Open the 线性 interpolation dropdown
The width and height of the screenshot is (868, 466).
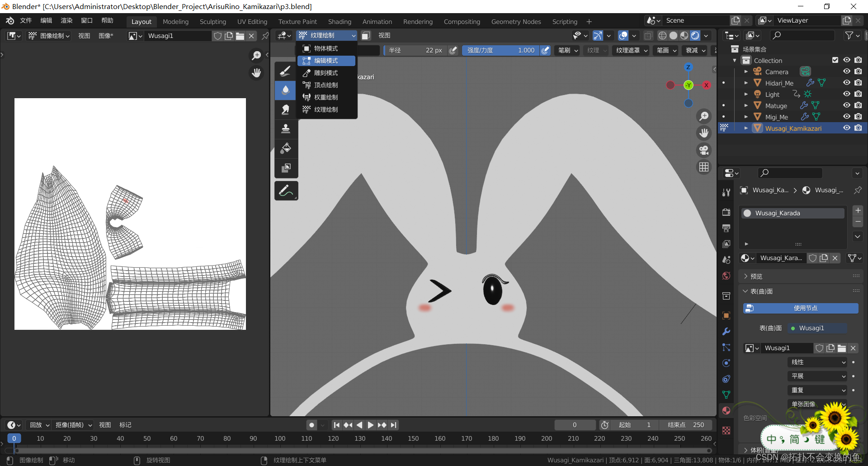click(818, 362)
